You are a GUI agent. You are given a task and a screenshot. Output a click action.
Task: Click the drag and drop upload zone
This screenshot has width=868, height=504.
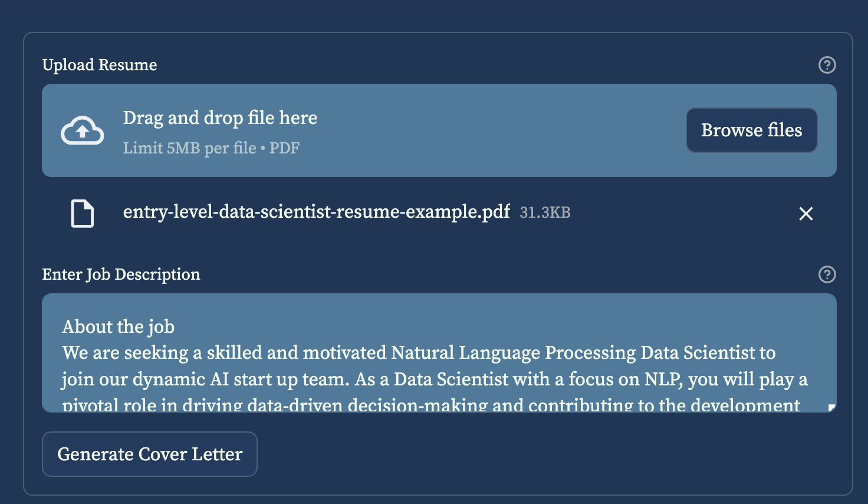coord(439,130)
